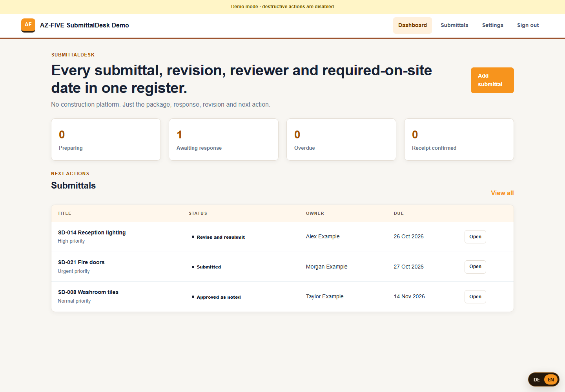Click the Demo mode banner text
Image resolution: width=565 pixels, height=392 pixels.
(x=282, y=7)
